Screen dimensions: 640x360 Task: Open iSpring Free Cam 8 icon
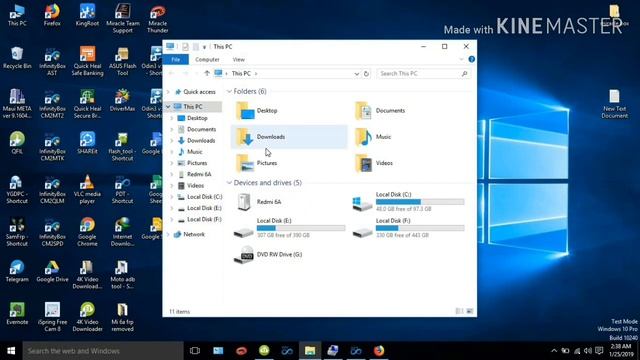(x=52, y=317)
